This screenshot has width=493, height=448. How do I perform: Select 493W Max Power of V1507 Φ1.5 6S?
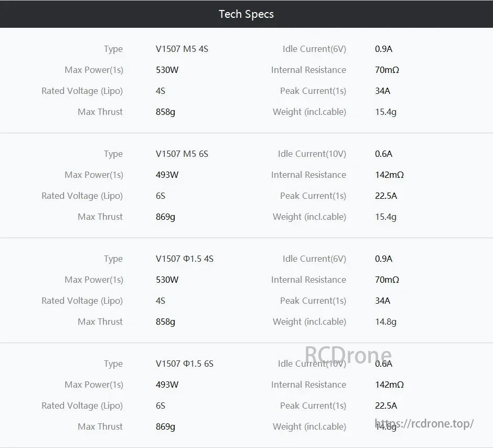167,385
